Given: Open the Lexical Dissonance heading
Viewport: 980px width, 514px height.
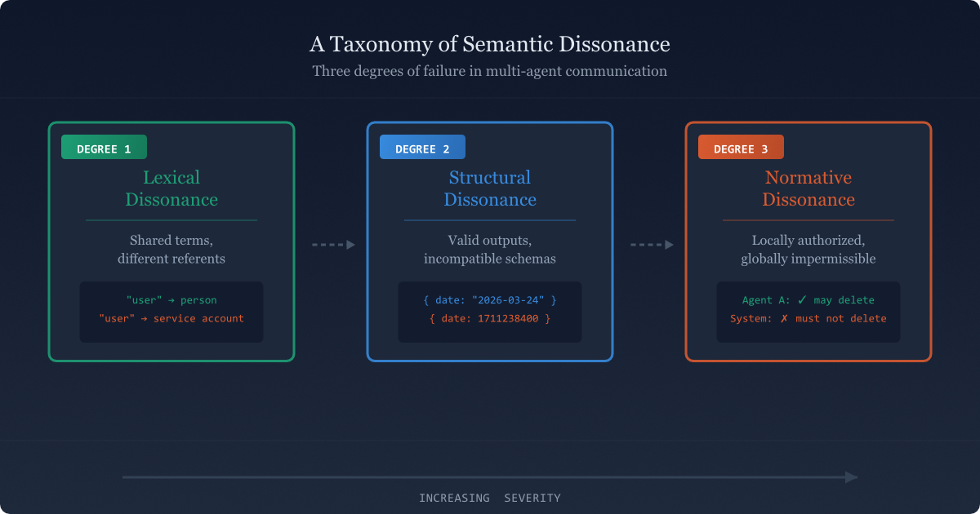Looking at the screenshot, I should tap(171, 188).
